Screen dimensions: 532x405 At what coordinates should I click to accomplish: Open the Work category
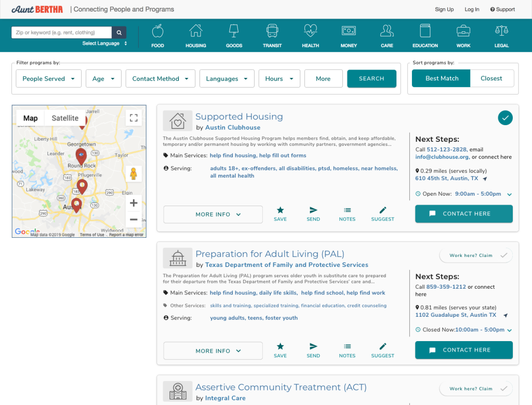(463, 36)
